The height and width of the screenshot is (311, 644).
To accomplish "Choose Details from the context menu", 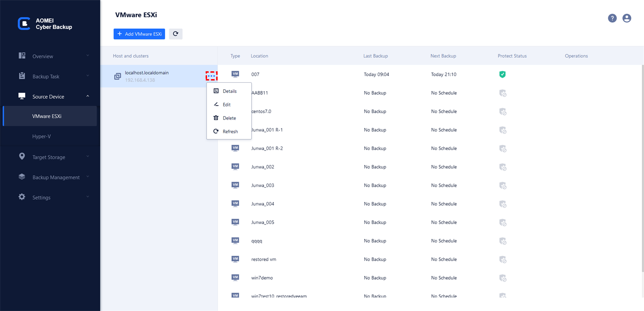I will (229, 91).
